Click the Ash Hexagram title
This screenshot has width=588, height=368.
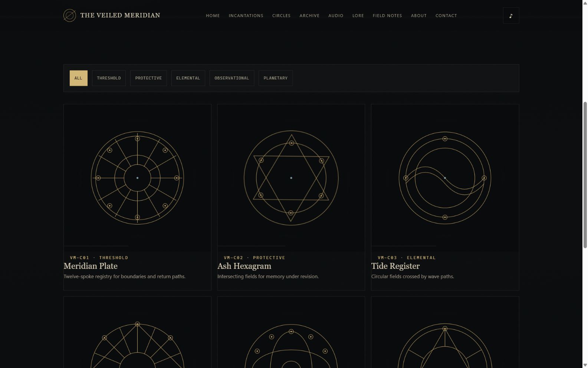coord(244,266)
